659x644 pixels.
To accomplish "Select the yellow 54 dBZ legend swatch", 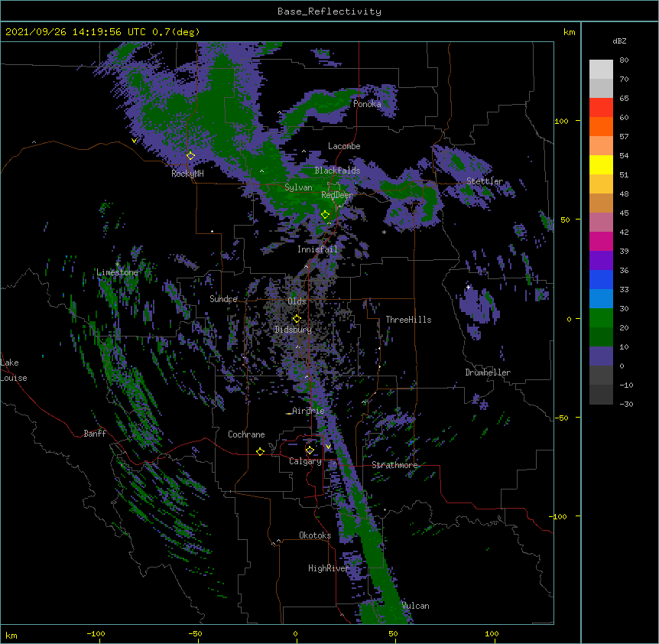I will point(601,164).
